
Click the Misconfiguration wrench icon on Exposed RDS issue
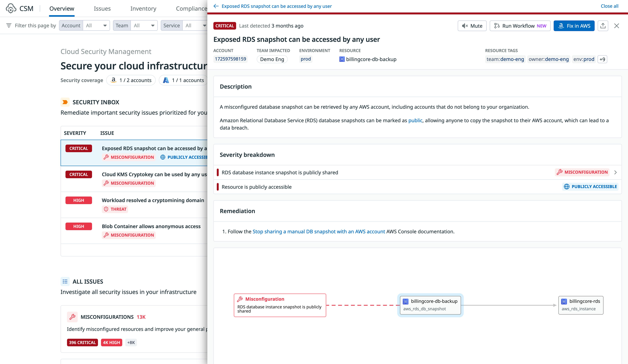(x=106, y=157)
